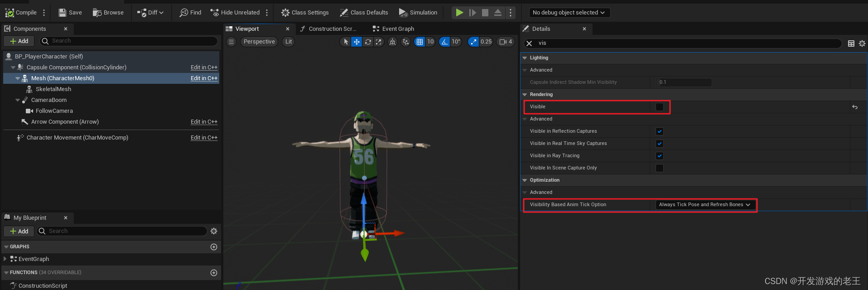Open Hide Unrelated options dots
The height and width of the screenshot is (290, 868).
(x=267, y=13)
